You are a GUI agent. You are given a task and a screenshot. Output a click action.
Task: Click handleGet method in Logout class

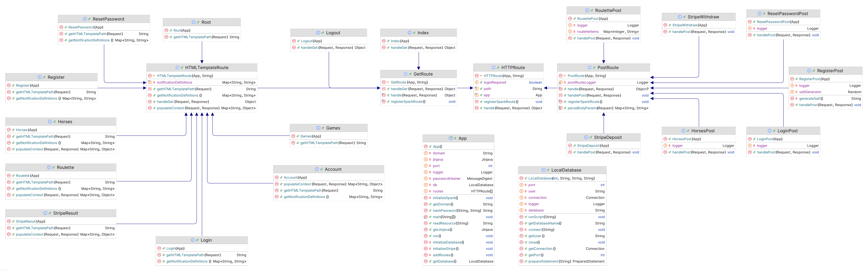[329, 48]
